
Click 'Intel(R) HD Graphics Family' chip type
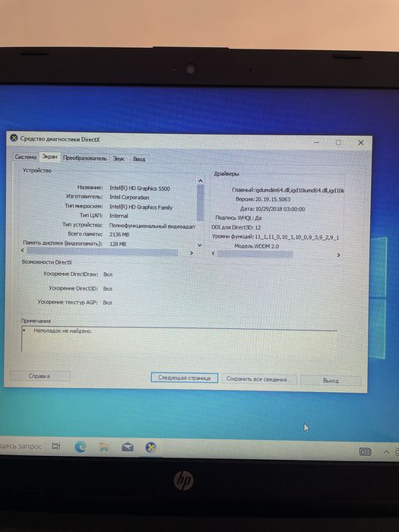(x=141, y=207)
